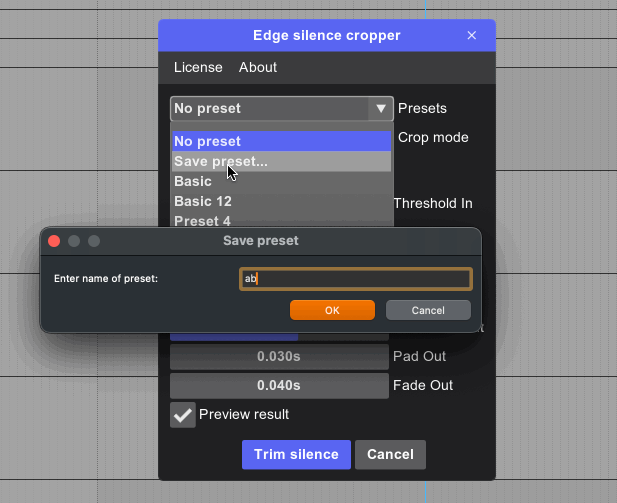Confirm the preset name with OK

tap(332, 310)
